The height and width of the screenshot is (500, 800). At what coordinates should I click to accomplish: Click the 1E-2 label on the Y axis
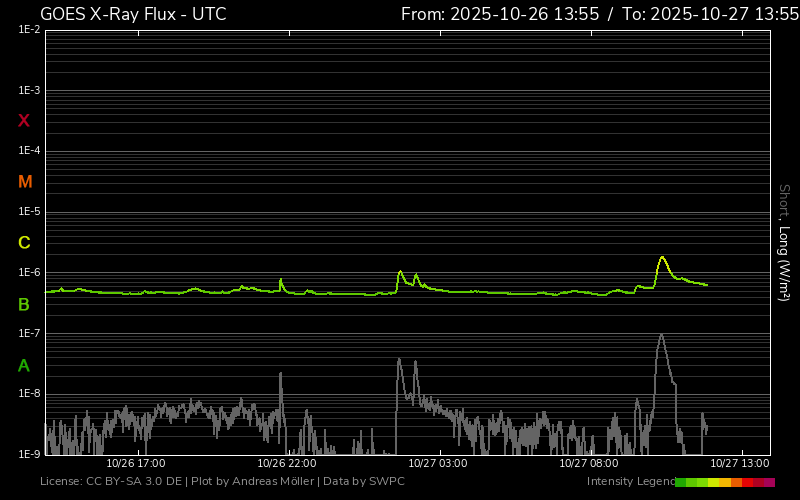[x=29, y=30]
